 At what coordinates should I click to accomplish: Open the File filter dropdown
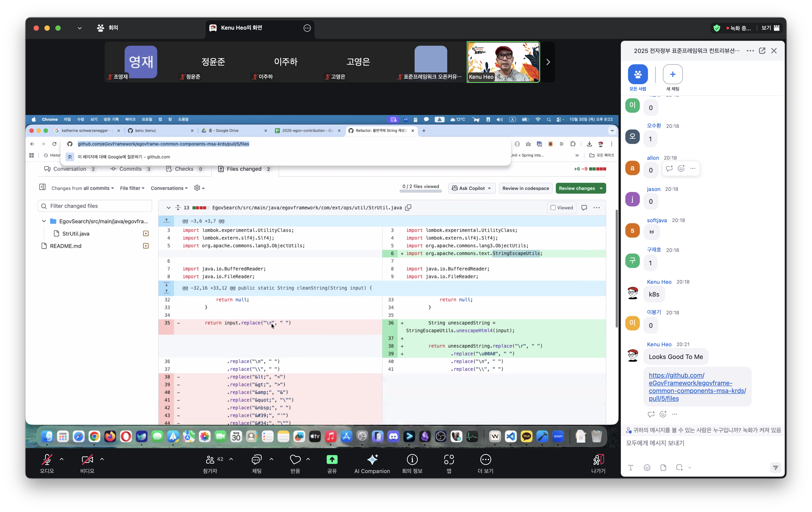(132, 188)
